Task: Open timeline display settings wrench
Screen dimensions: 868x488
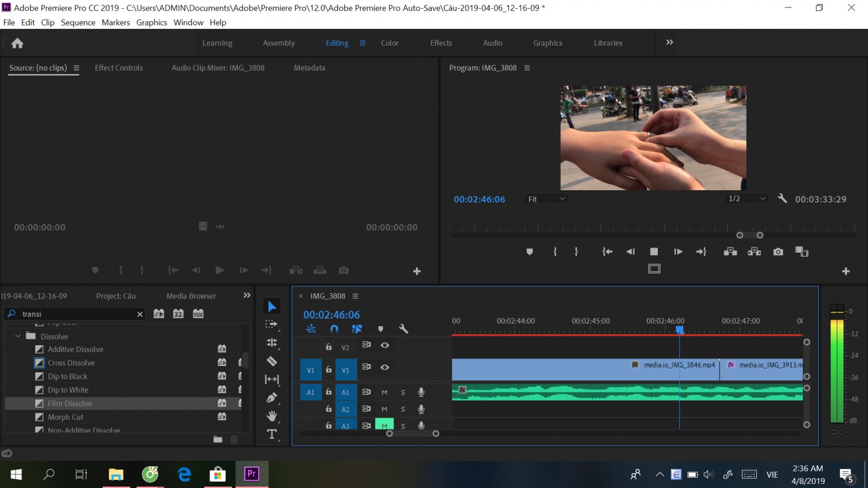Action: pos(403,329)
